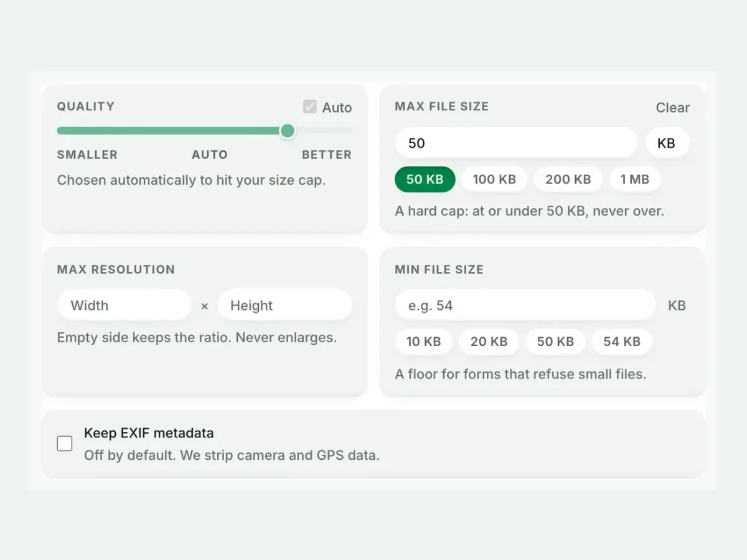Choose the 100 KB max size preset
Viewport: 747px width, 560px height.
494,179
